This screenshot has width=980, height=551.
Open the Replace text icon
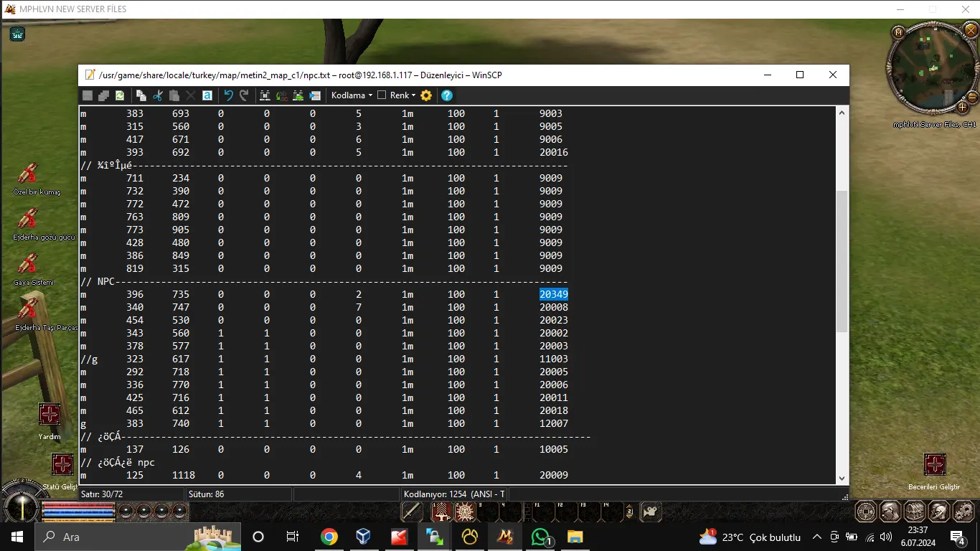click(281, 95)
